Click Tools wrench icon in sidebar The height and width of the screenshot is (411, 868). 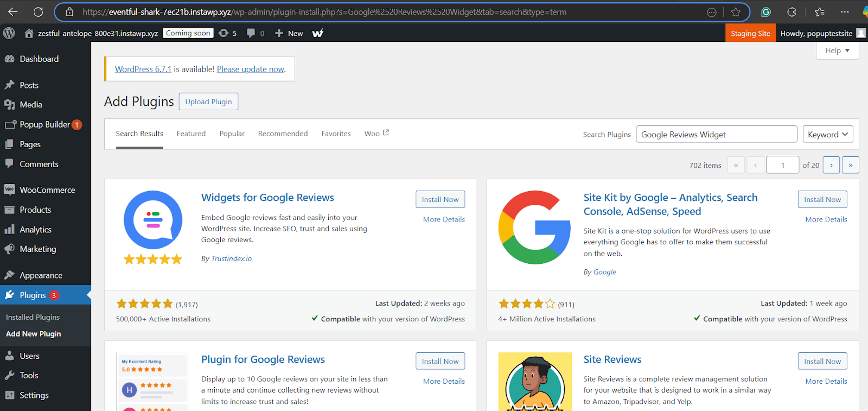tap(9, 375)
